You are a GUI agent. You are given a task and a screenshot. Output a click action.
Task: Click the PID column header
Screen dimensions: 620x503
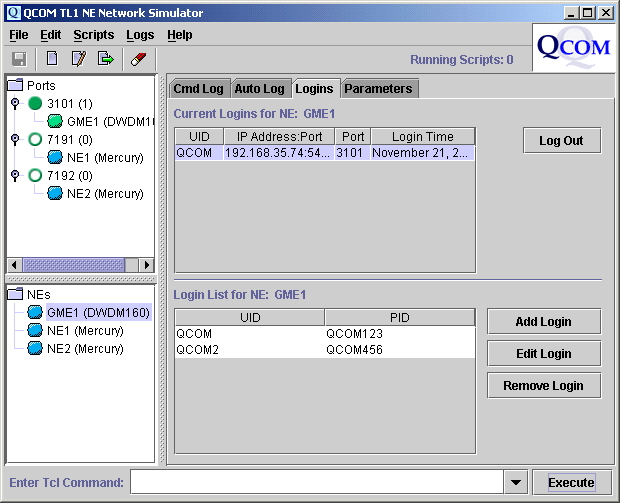tap(400, 318)
